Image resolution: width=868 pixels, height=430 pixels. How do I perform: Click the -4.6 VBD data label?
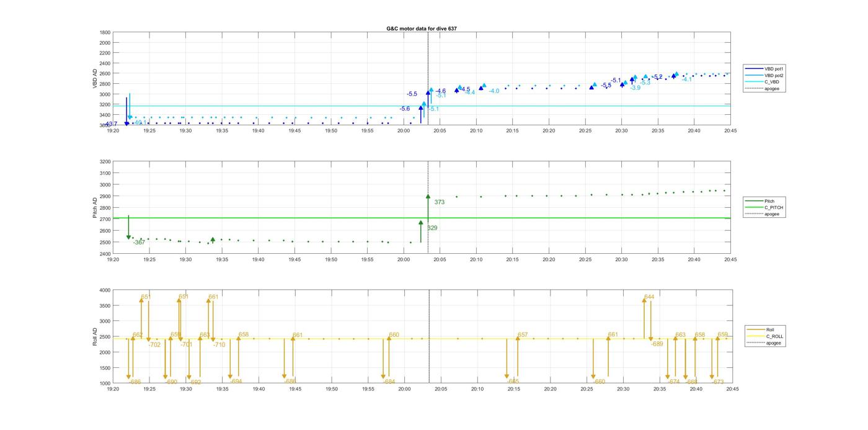[440, 91]
